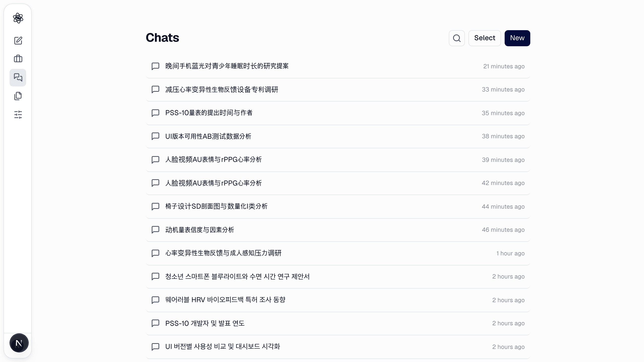Open chat "晚间手机蓝光对青少年睡眠时长的研究提案"

[338, 66]
